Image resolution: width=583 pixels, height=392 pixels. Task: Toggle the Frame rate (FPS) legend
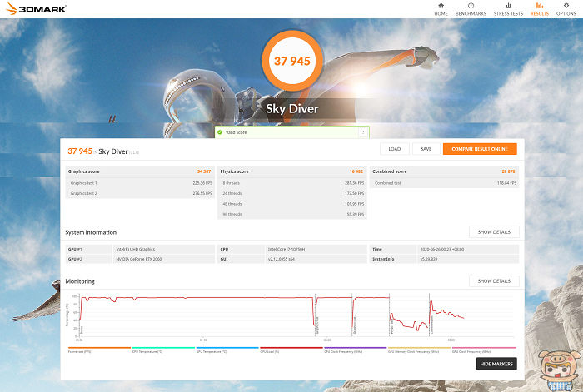[99, 350]
